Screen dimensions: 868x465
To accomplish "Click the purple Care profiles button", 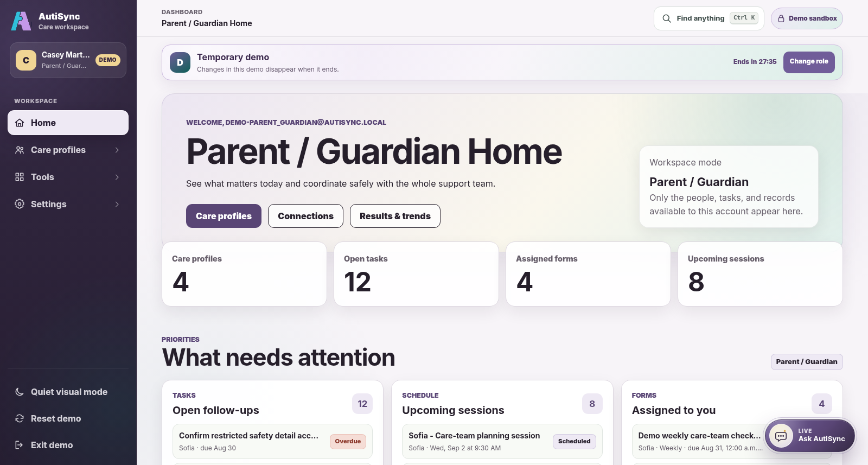I will pyautogui.click(x=224, y=216).
